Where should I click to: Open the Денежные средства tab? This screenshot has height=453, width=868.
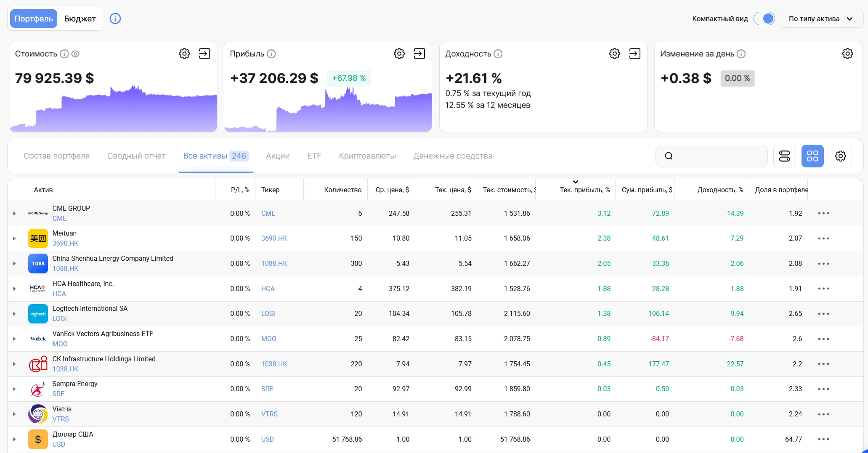coord(453,156)
